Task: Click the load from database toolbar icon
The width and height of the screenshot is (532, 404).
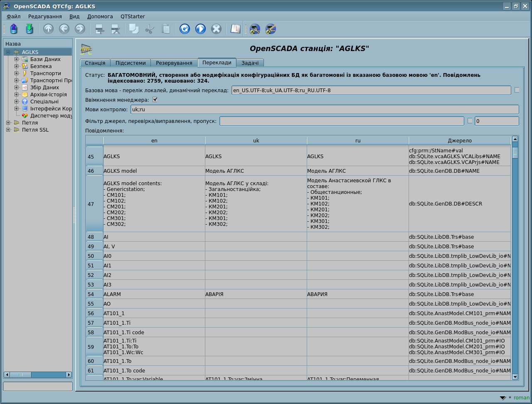Action: (14, 29)
